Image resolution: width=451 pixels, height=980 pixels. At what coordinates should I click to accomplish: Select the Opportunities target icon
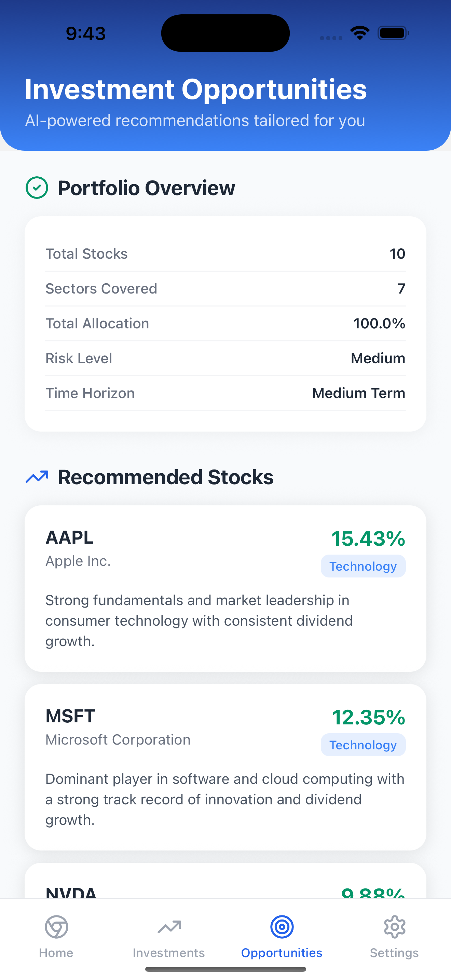282,926
